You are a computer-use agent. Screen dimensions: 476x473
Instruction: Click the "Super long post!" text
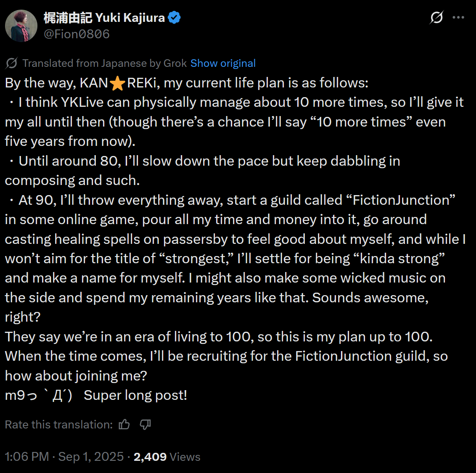[x=135, y=396]
